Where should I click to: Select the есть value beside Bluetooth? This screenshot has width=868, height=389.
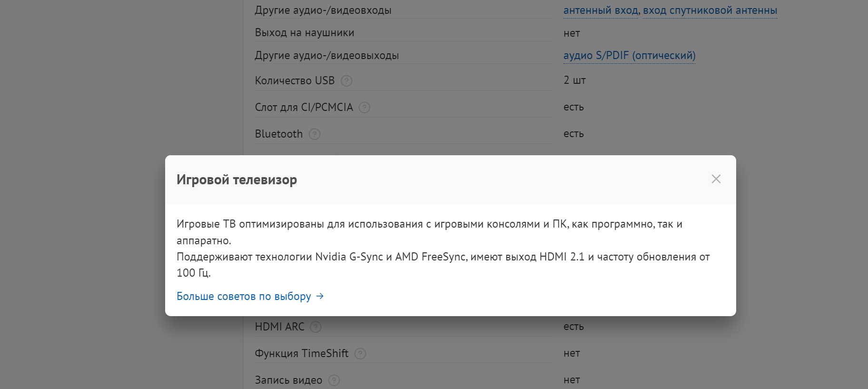point(573,134)
